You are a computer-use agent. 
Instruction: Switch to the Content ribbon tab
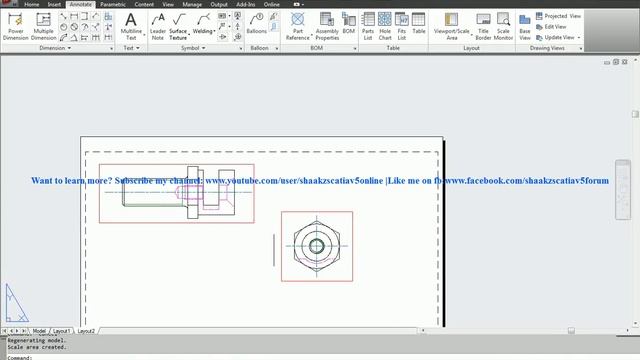coord(144,4)
